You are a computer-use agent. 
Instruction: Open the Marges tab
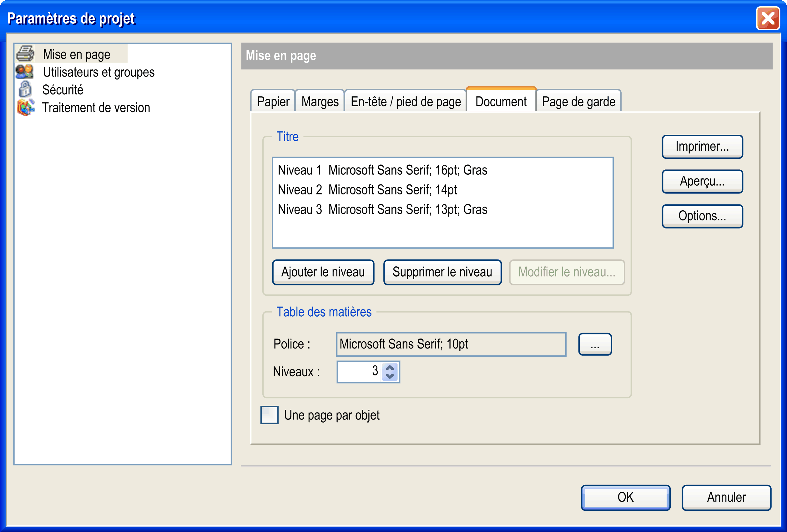pyautogui.click(x=320, y=101)
